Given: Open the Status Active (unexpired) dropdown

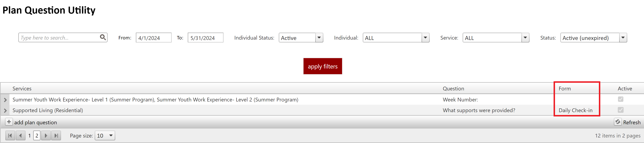Looking at the screenshot, I should (x=623, y=37).
